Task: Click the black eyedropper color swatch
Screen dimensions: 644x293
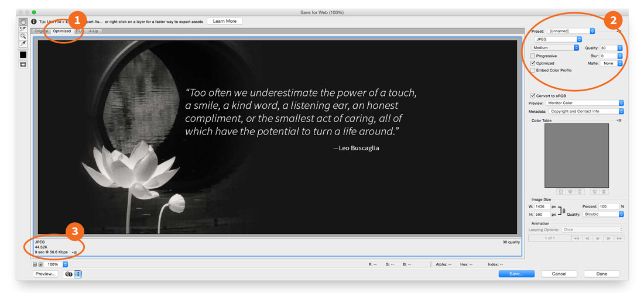Action: click(x=23, y=54)
